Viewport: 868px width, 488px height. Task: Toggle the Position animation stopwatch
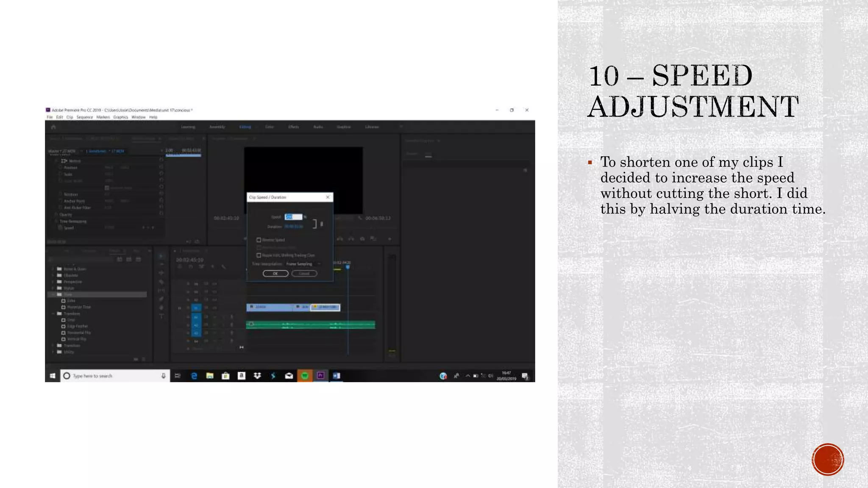click(60, 168)
